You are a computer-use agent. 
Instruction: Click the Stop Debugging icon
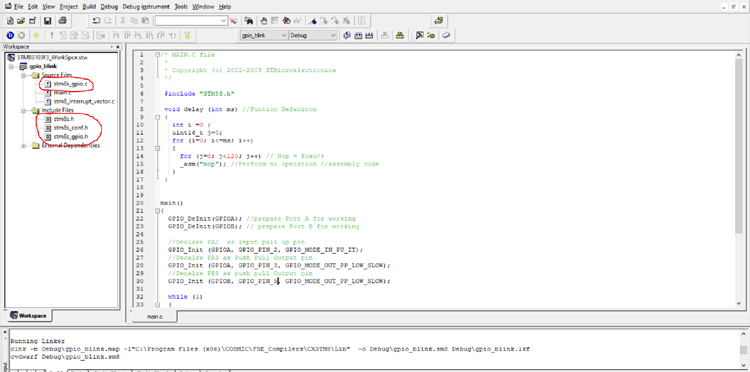(x=22, y=35)
